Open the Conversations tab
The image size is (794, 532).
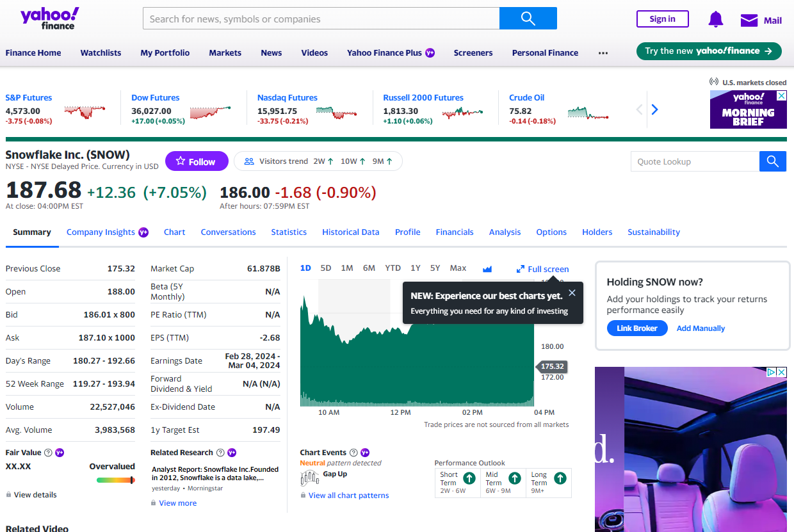pos(228,232)
